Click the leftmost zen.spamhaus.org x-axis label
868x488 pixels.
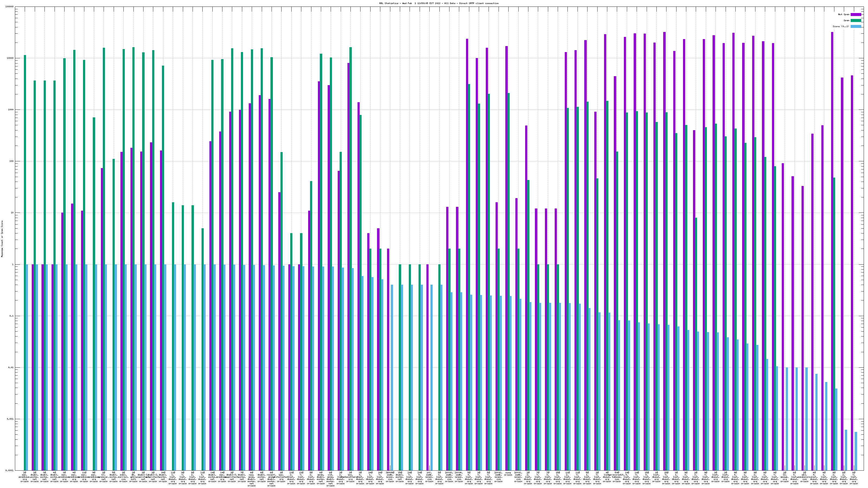tap(25, 477)
